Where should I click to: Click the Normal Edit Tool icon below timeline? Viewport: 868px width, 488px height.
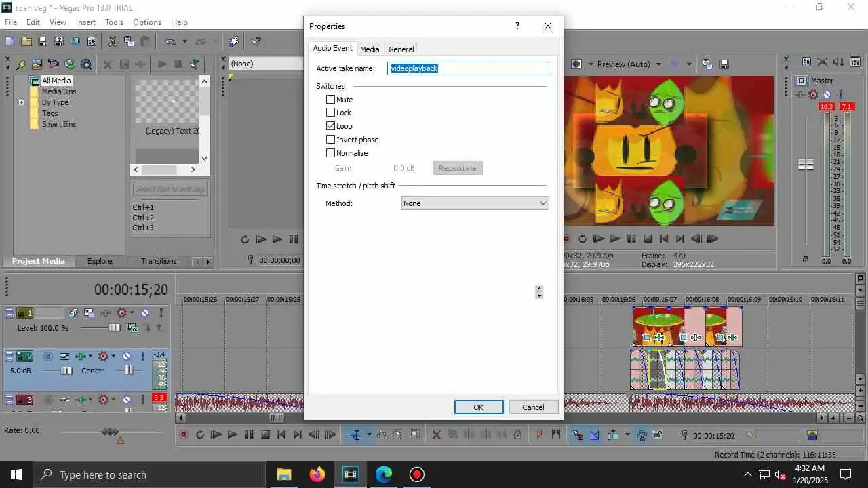(355, 435)
